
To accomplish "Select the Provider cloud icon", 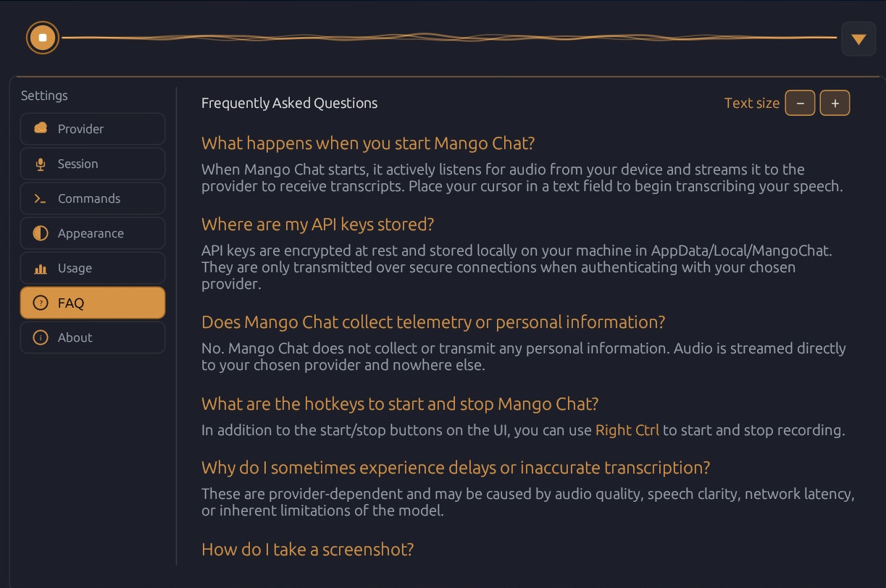I will click(41, 129).
